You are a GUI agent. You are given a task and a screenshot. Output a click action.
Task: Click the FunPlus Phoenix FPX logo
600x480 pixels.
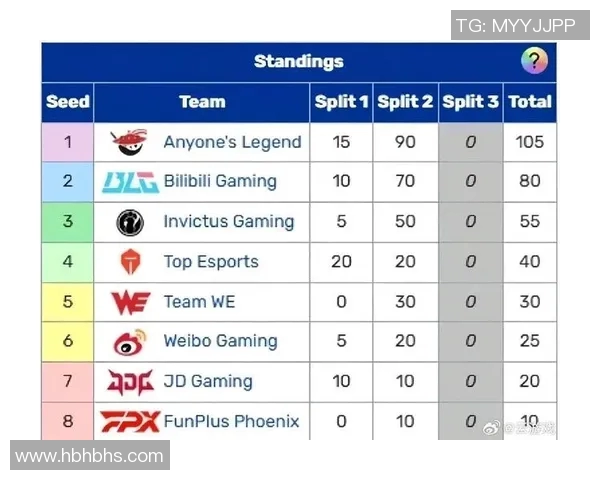130,421
